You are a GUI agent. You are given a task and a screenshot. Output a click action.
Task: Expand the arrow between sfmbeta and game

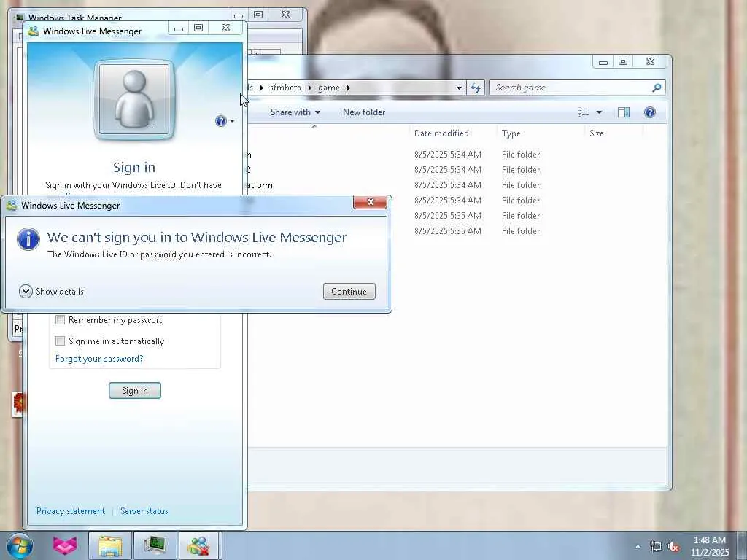click(x=309, y=87)
